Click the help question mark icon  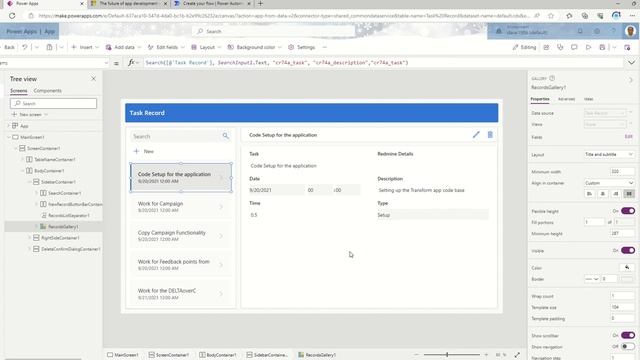tap(613, 31)
